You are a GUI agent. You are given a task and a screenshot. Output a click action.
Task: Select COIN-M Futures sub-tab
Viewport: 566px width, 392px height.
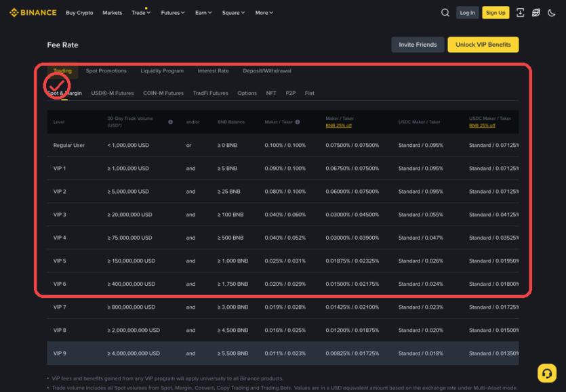(x=163, y=93)
